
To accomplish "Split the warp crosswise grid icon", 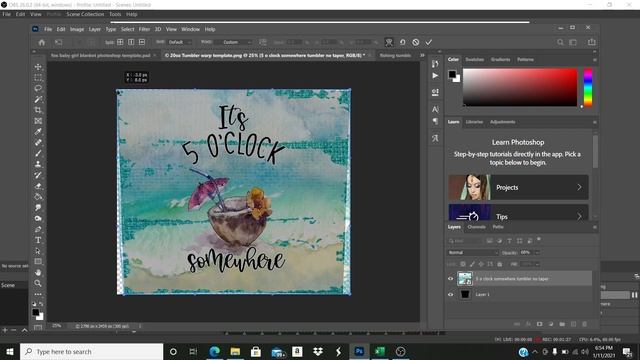I will [x=120, y=42].
